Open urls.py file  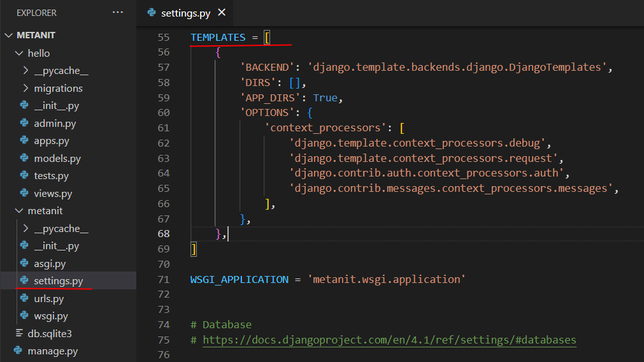(49, 298)
